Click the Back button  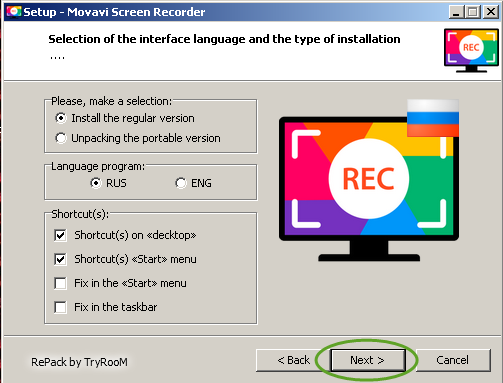(293, 360)
